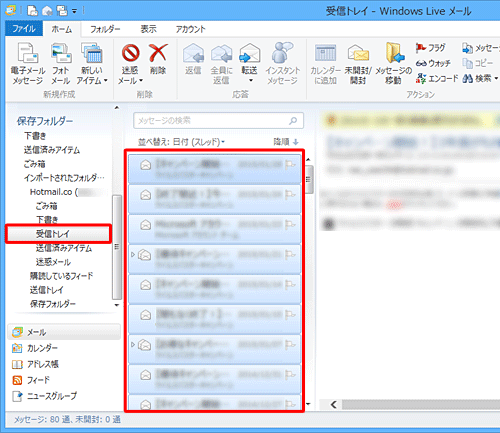The height and width of the screenshot is (433, 500).
Task: Click folder pane scroll up arrow
Action: 117,108
